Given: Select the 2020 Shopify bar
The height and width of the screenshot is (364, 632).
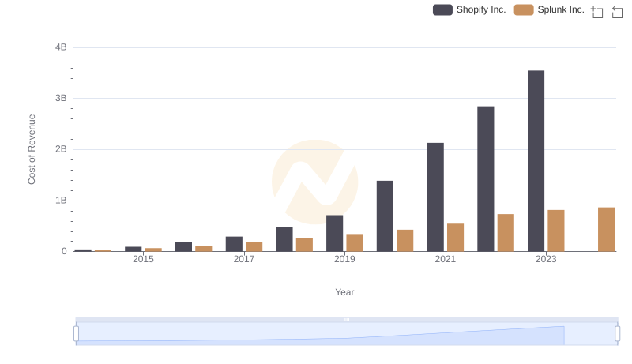Looking at the screenshot, I should tap(385, 216).
